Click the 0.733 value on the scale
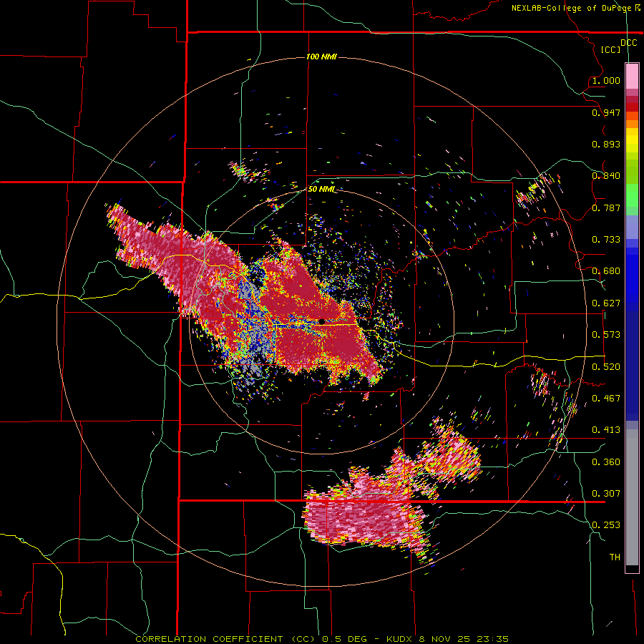Viewport: 644px width, 644px height. click(606, 240)
